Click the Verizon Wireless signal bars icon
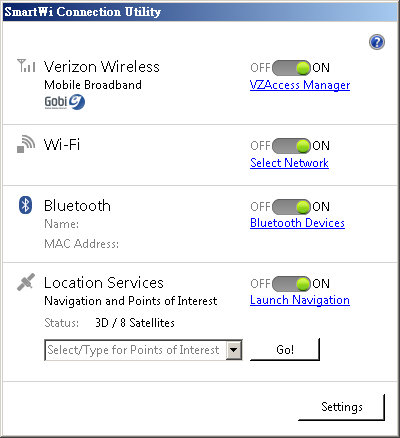This screenshot has height=438, width=400. tap(26, 65)
